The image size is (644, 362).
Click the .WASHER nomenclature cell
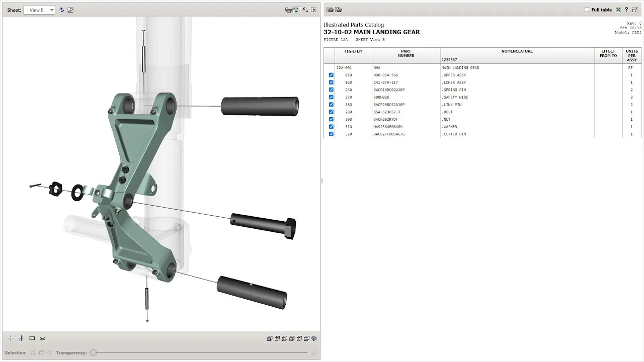pyautogui.click(x=449, y=127)
